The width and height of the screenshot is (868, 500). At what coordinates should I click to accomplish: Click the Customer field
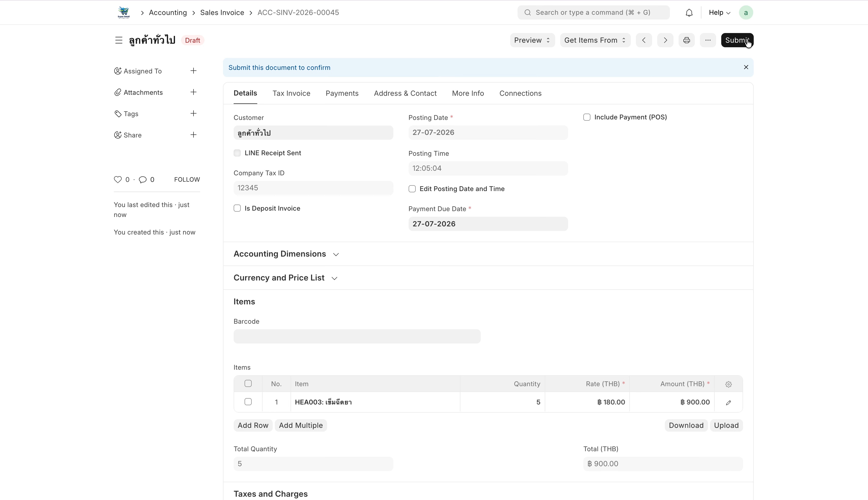pyautogui.click(x=313, y=133)
